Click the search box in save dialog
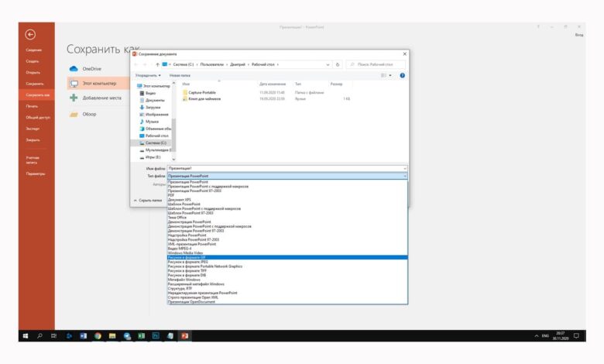Screen dimensions: 604x364 coord(376,64)
